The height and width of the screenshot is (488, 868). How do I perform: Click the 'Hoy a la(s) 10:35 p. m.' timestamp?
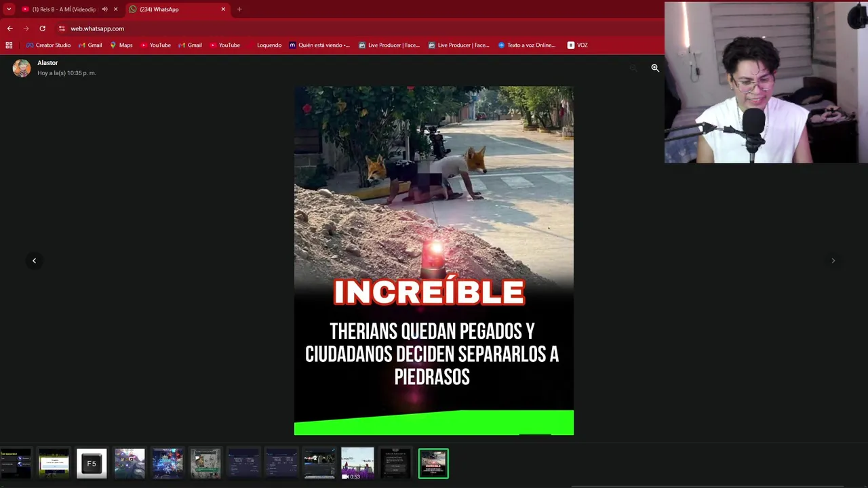[x=66, y=73]
